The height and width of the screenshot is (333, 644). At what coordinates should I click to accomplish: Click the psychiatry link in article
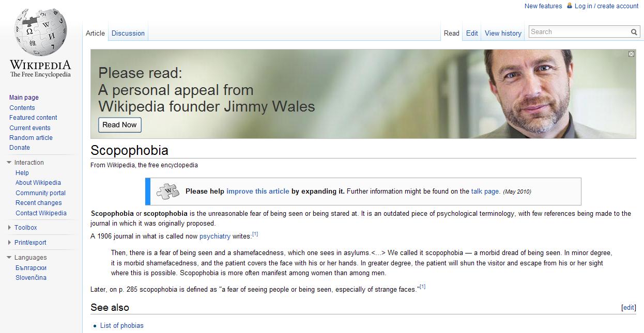[215, 236]
